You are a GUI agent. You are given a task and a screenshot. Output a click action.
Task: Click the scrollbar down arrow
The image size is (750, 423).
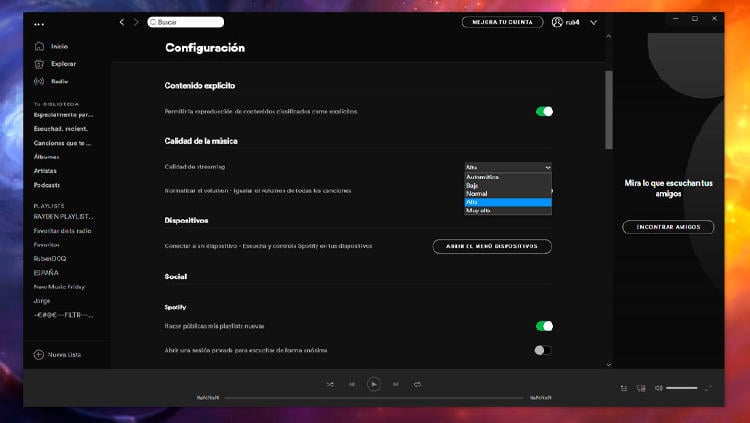609,364
